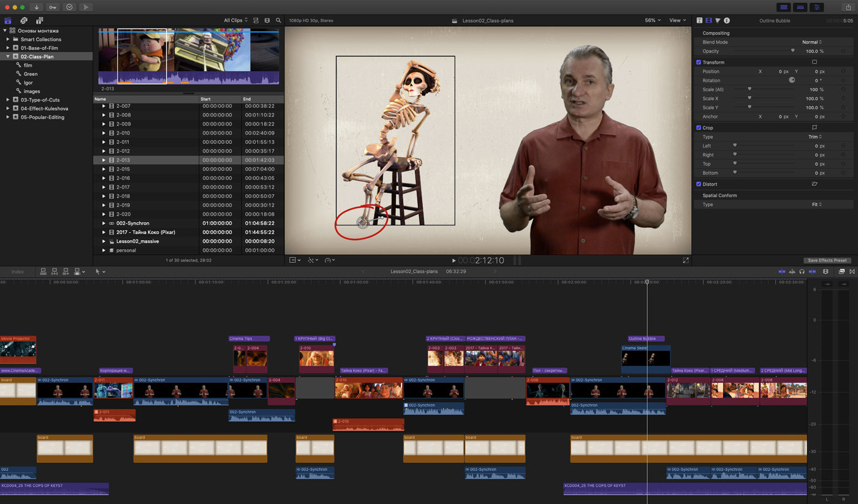Select the Movie Projector timeline clip
This screenshot has height=504, width=858.
(x=18, y=349)
